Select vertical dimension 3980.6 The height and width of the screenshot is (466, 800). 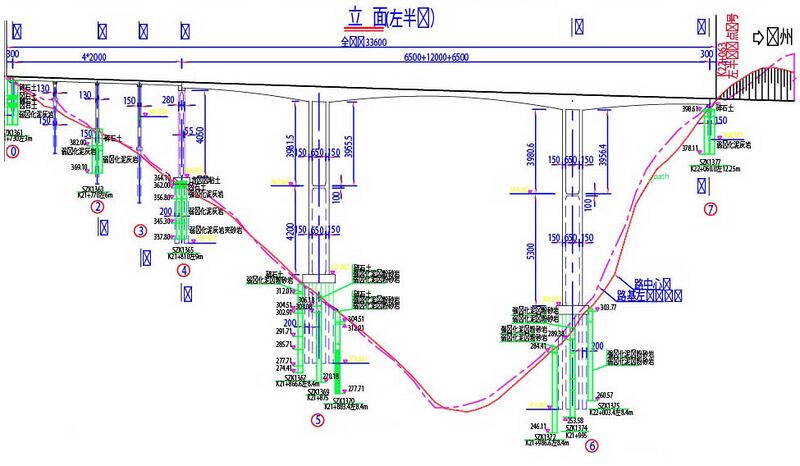[531, 154]
